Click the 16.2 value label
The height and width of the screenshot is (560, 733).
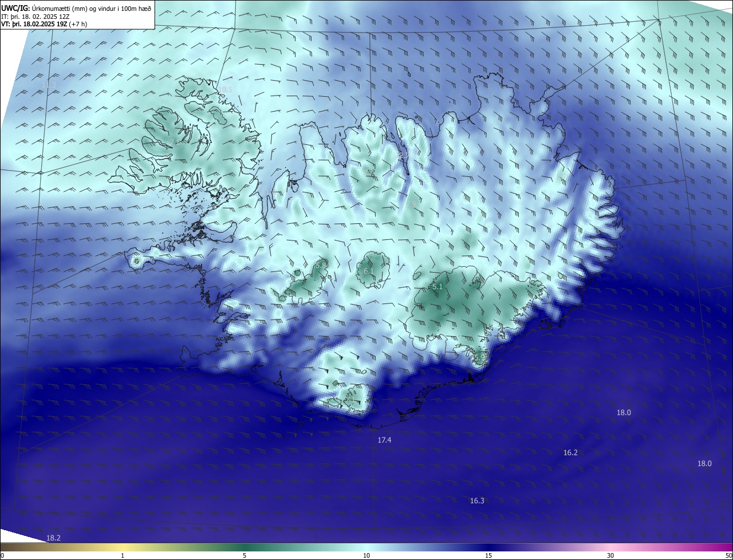[x=570, y=452]
